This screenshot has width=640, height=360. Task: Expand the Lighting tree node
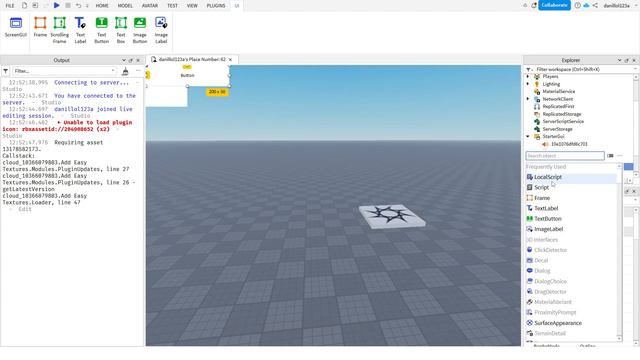pyautogui.click(x=528, y=84)
